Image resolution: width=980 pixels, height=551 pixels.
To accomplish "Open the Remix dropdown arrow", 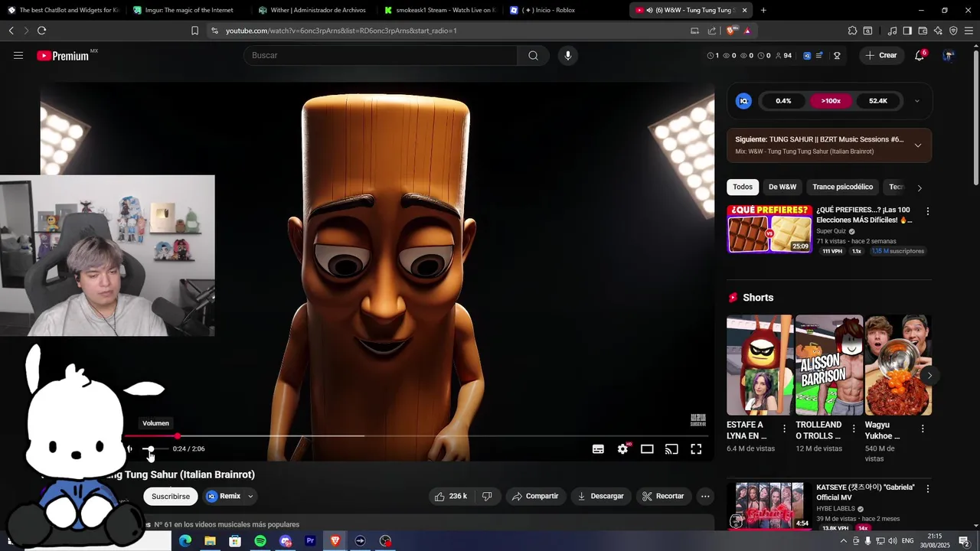I will 250,496.
